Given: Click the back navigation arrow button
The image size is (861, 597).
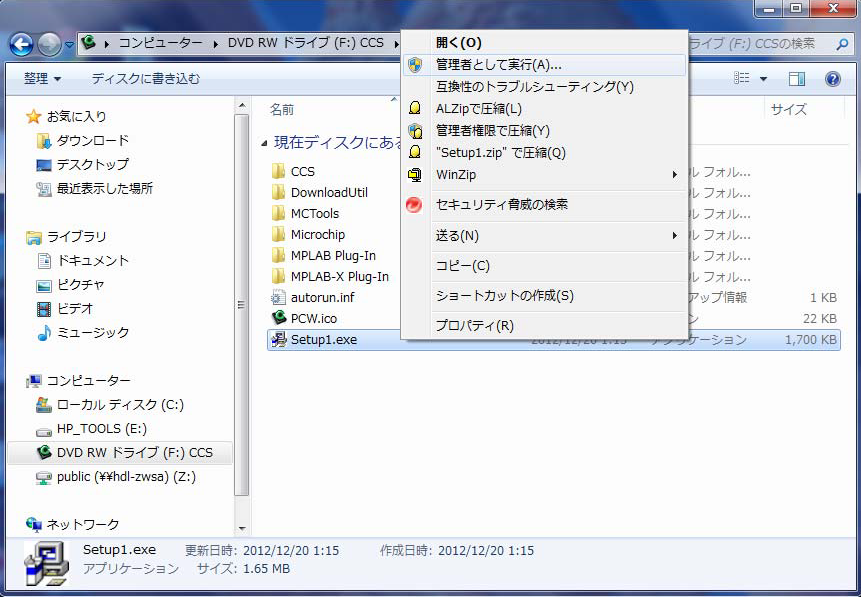Looking at the screenshot, I should coord(22,44).
